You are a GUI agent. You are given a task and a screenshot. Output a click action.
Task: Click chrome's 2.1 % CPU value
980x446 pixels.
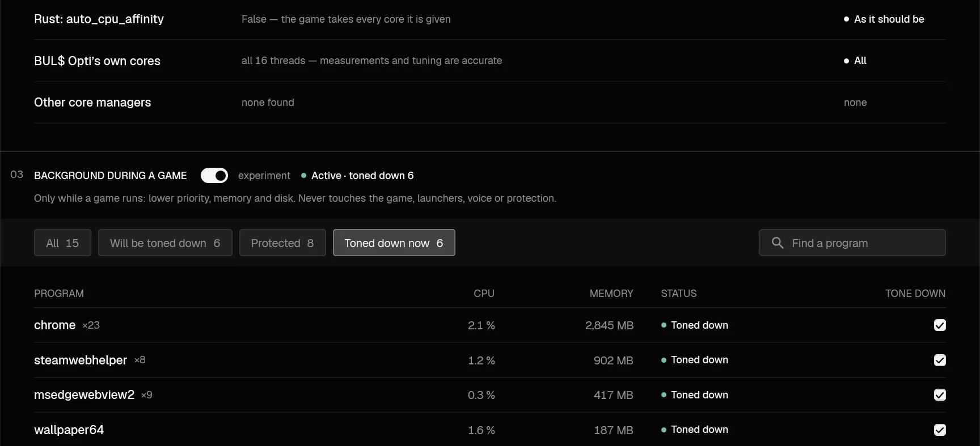(x=481, y=325)
